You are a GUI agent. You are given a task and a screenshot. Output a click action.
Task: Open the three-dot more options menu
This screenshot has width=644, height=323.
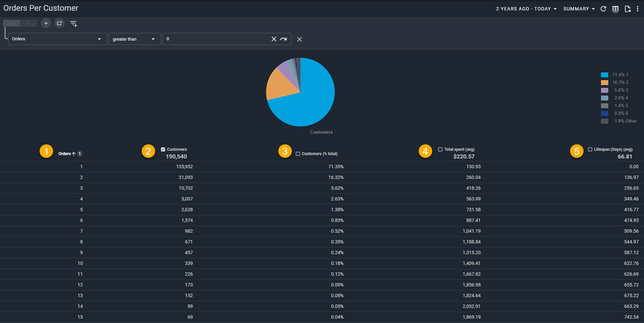638,9
